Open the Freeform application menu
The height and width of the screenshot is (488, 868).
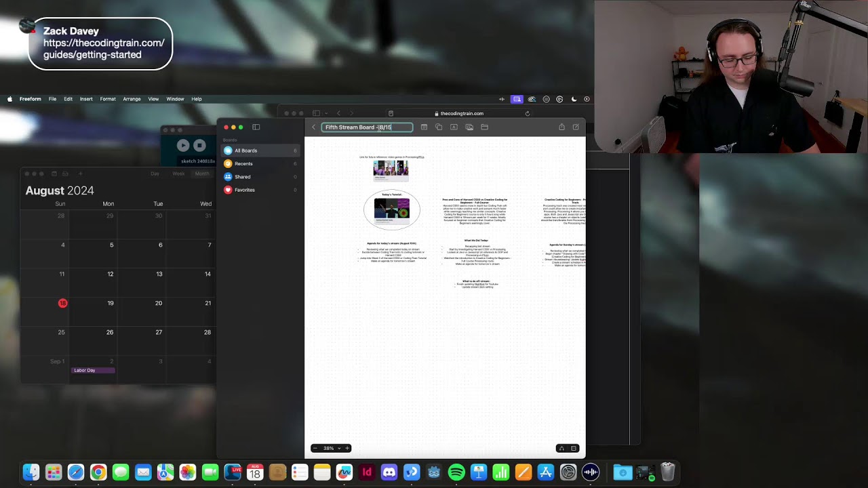(30, 99)
